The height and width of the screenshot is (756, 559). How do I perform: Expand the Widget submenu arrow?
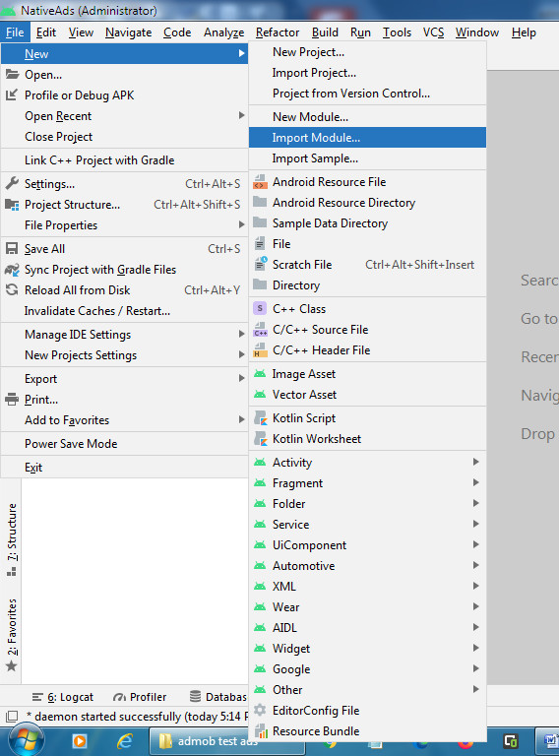point(476,648)
